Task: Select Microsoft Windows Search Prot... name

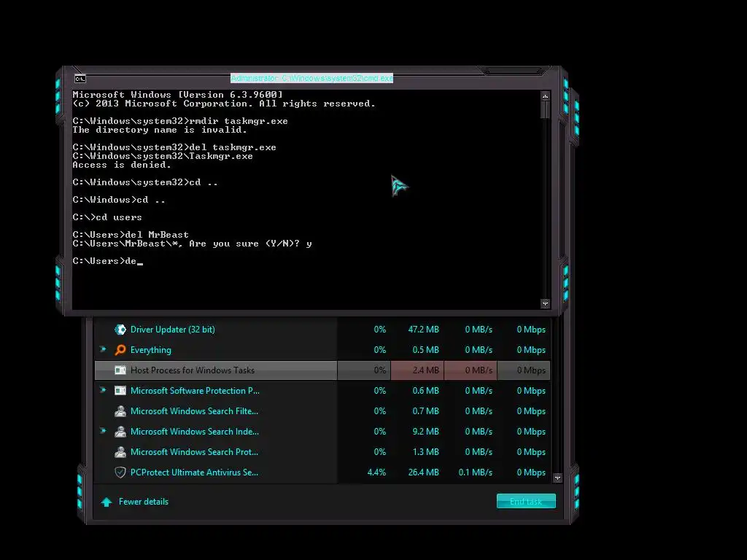Action: 194,452
